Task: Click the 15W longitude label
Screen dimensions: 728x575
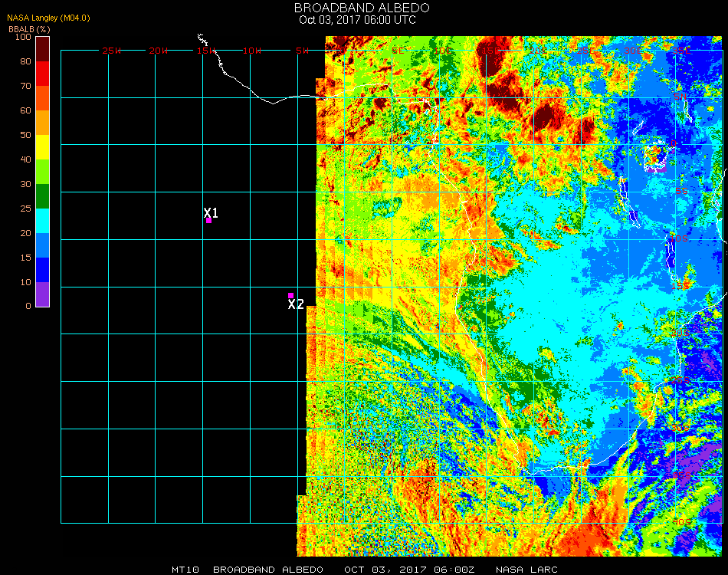Action: (206, 51)
